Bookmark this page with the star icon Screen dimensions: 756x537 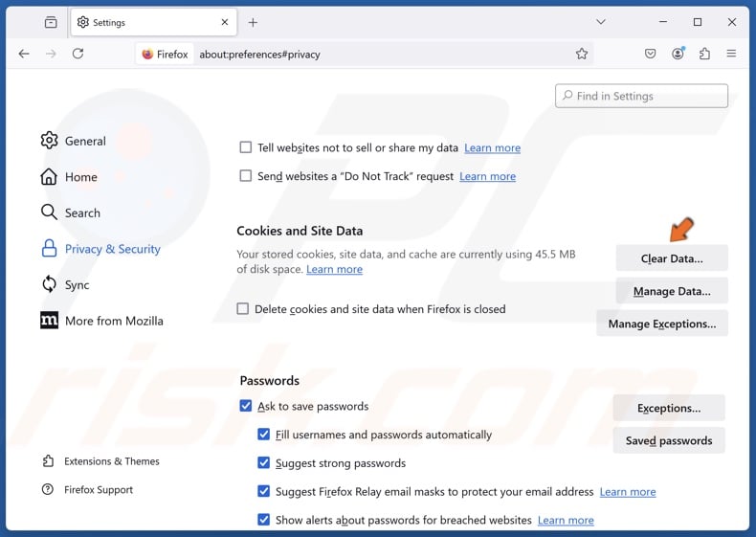click(582, 55)
